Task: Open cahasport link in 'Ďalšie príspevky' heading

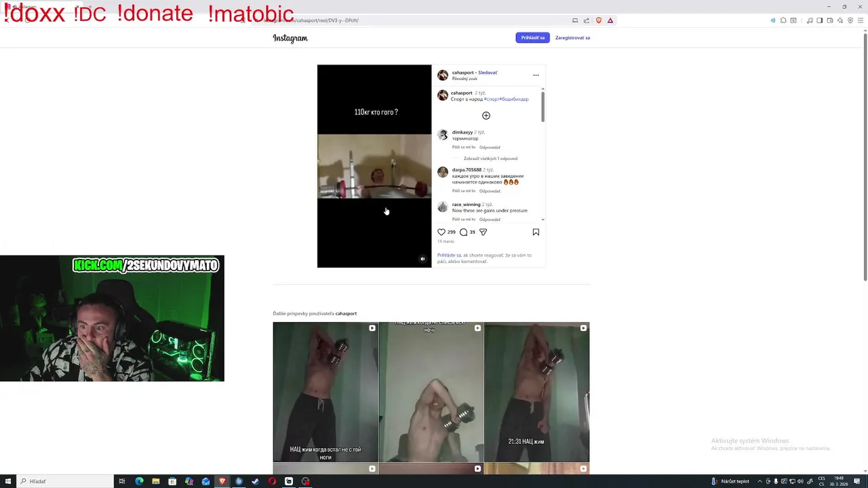Action: click(x=346, y=314)
